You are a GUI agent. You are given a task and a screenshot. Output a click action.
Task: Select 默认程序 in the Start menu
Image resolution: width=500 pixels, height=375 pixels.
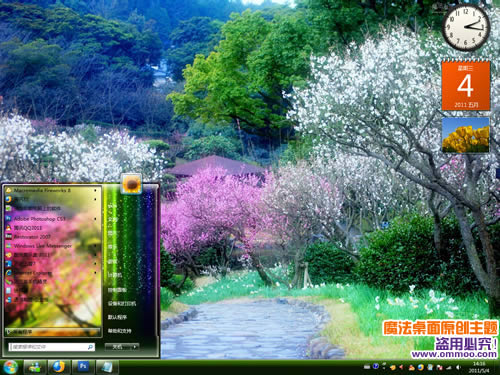click(x=117, y=317)
